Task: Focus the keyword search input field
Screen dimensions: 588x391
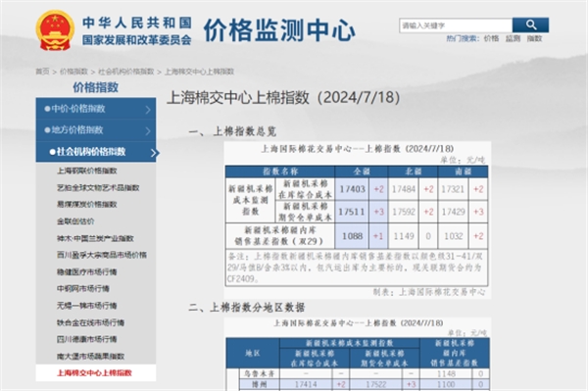Action: tap(456, 25)
